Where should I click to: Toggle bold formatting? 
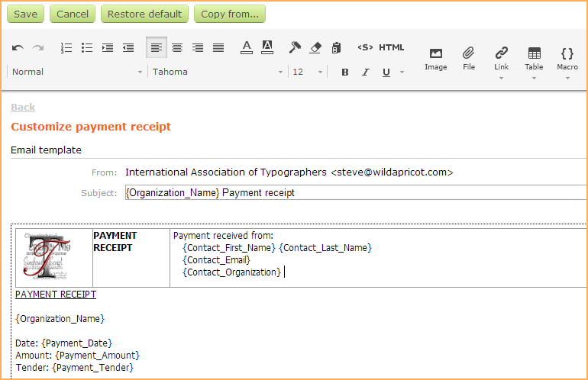coord(345,72)
